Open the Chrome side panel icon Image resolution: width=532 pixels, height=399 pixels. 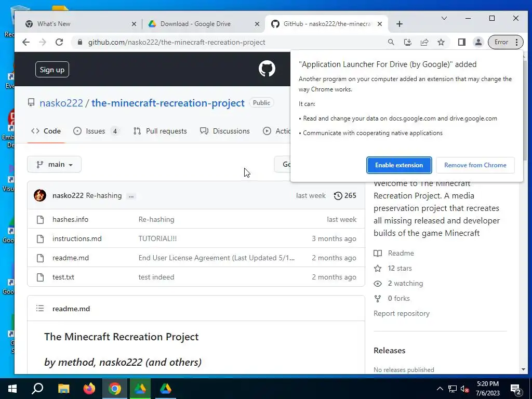pos(461,42)
